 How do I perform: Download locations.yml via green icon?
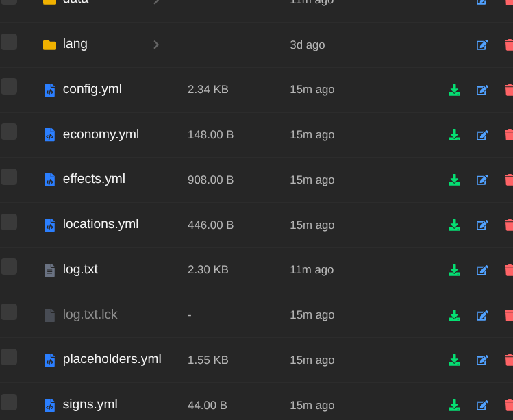pos(454,225)
